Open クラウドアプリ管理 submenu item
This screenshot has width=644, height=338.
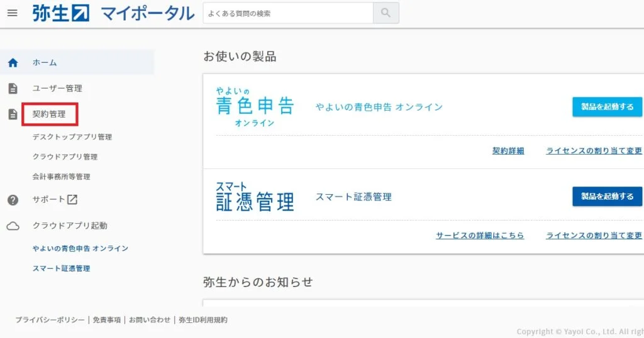65,156
